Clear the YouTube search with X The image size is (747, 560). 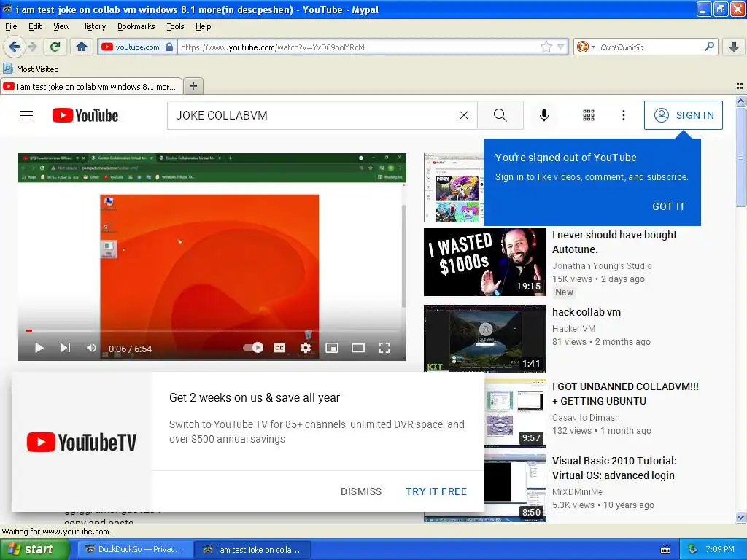[x=463, y=115]
